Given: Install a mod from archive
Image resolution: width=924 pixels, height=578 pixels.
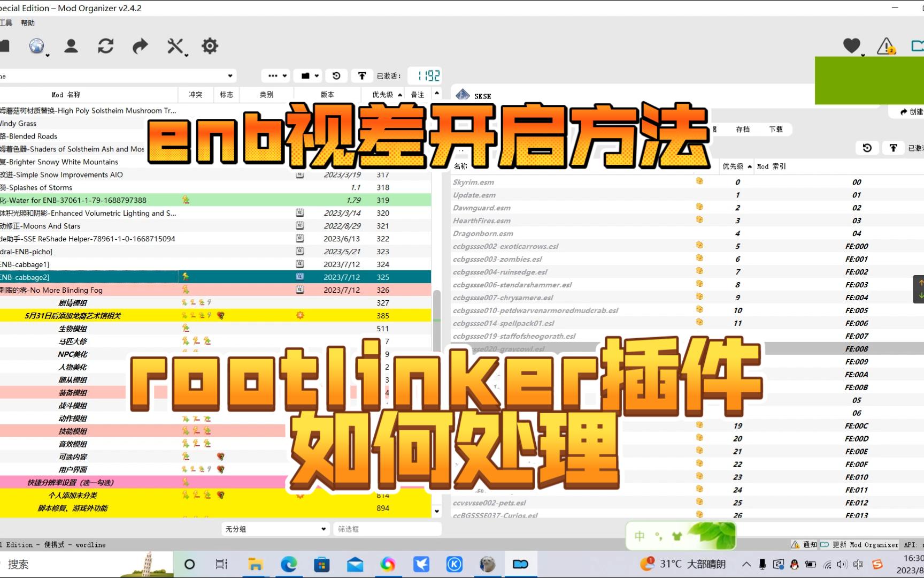Looking at the screenshot, I should pos(5,46).
